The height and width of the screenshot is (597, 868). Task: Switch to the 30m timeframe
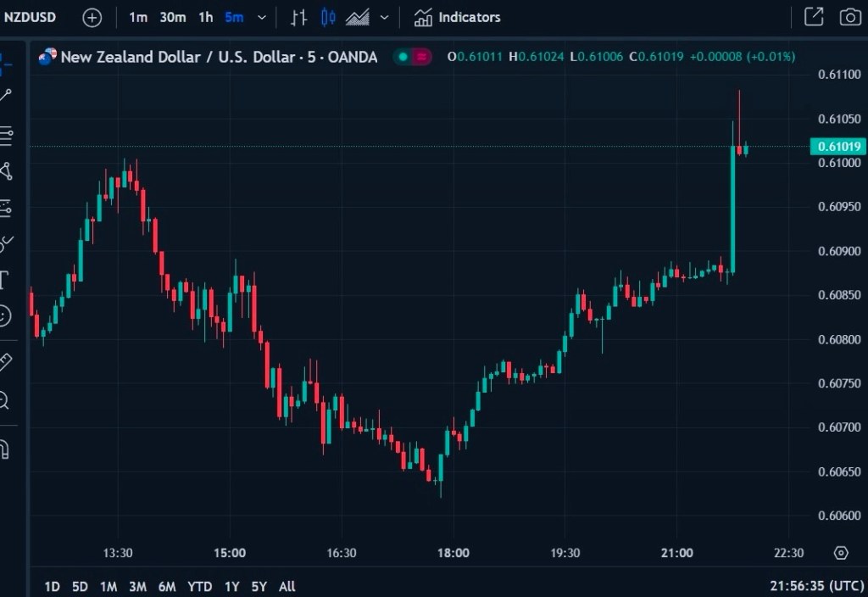click(x=173, y=17)
